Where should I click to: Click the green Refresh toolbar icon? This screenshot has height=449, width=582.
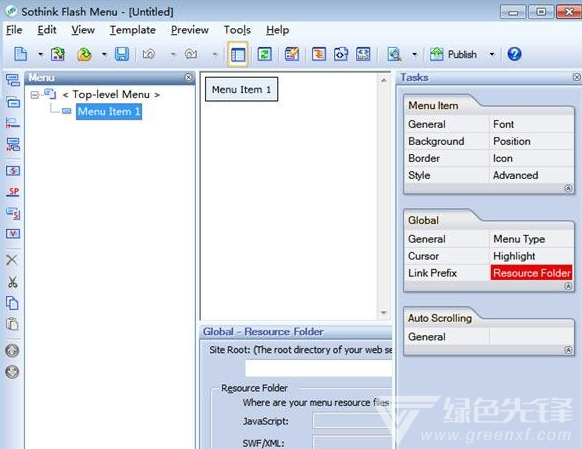265,54
